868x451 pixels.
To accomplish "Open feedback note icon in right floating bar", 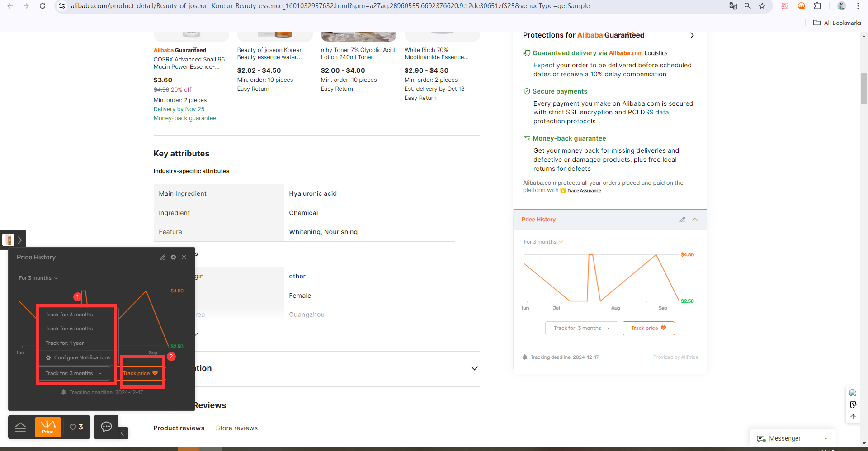I will click(x=853, y=404).
